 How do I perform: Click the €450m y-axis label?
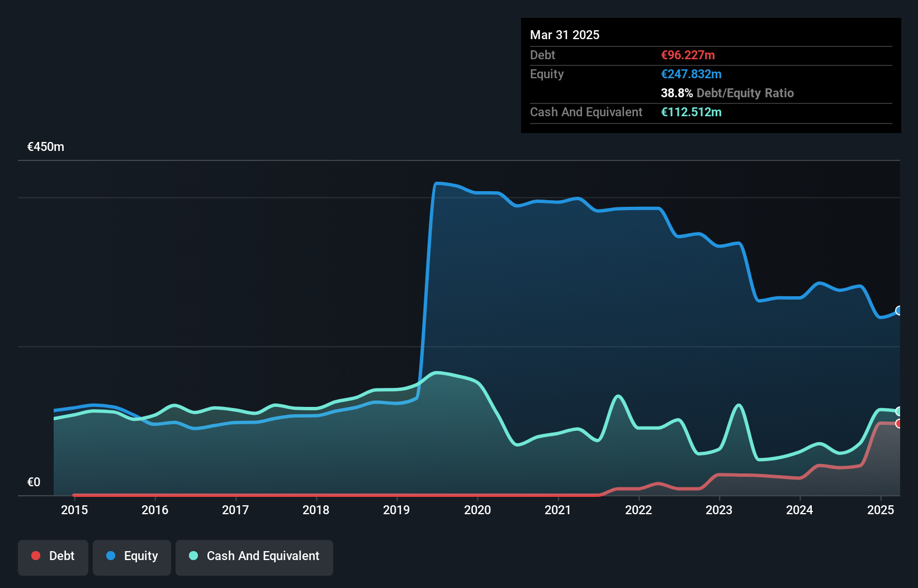point(46,147)
